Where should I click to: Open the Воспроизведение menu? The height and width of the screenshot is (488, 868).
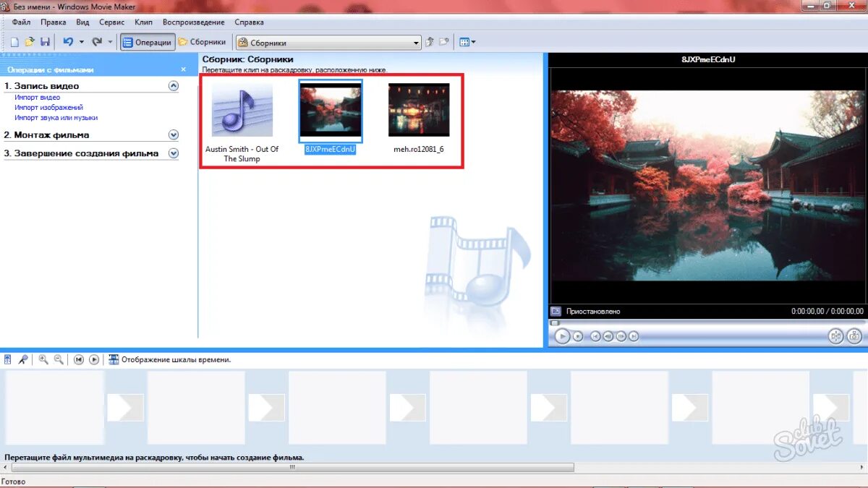tap(192, 22)
